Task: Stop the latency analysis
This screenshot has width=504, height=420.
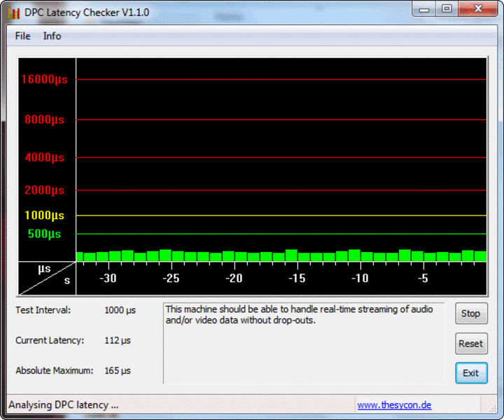Action: [471, 314]
